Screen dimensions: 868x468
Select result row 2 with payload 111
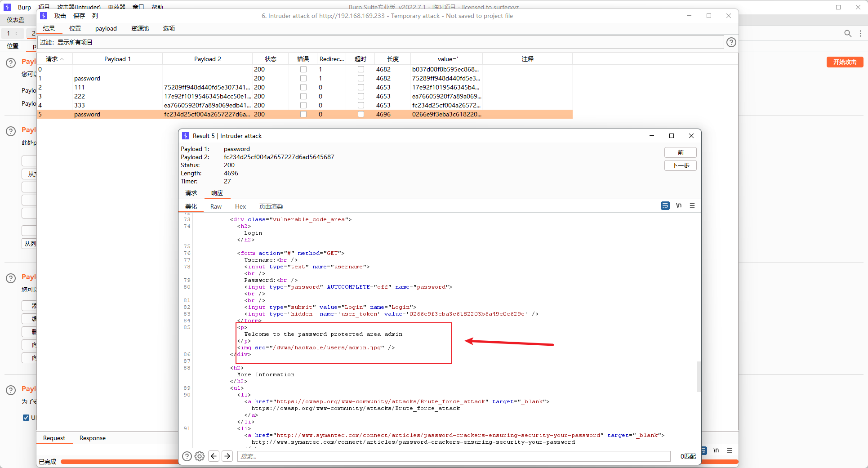pos(305,87)
